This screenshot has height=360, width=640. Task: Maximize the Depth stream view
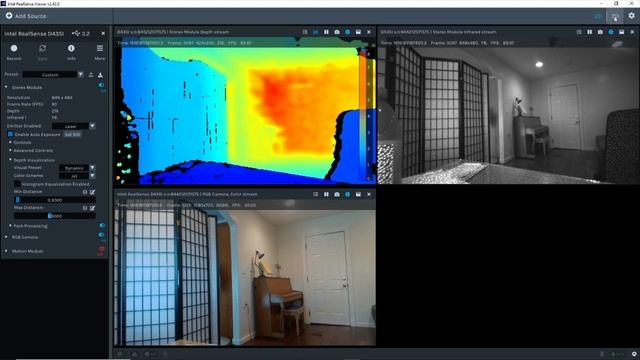tap(358, 32)
